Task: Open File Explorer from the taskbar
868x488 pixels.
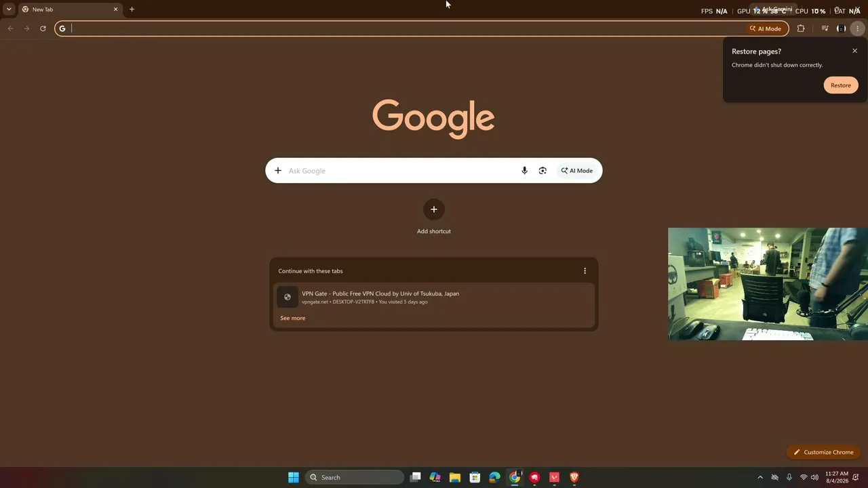Action: [455, 477]
